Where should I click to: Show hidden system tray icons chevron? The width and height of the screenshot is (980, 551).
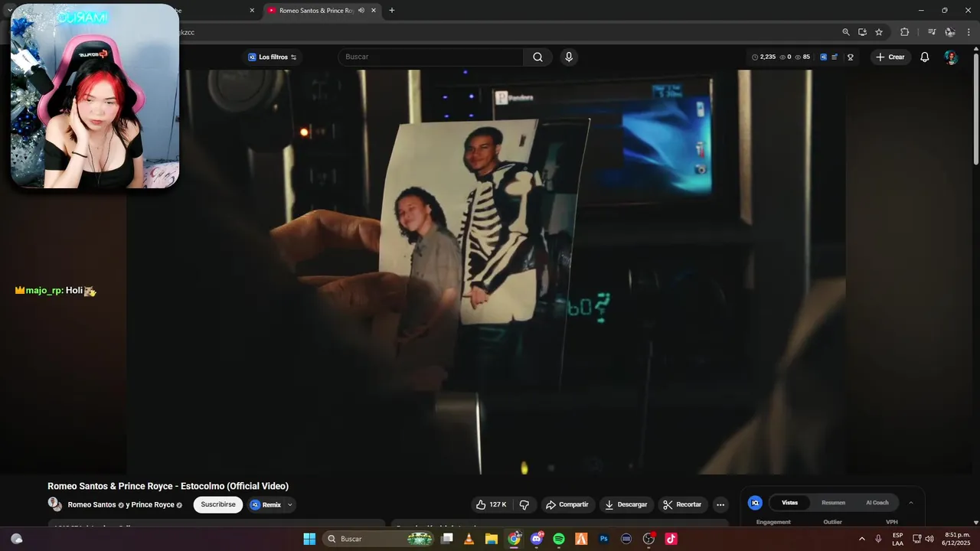coord(861,539)
